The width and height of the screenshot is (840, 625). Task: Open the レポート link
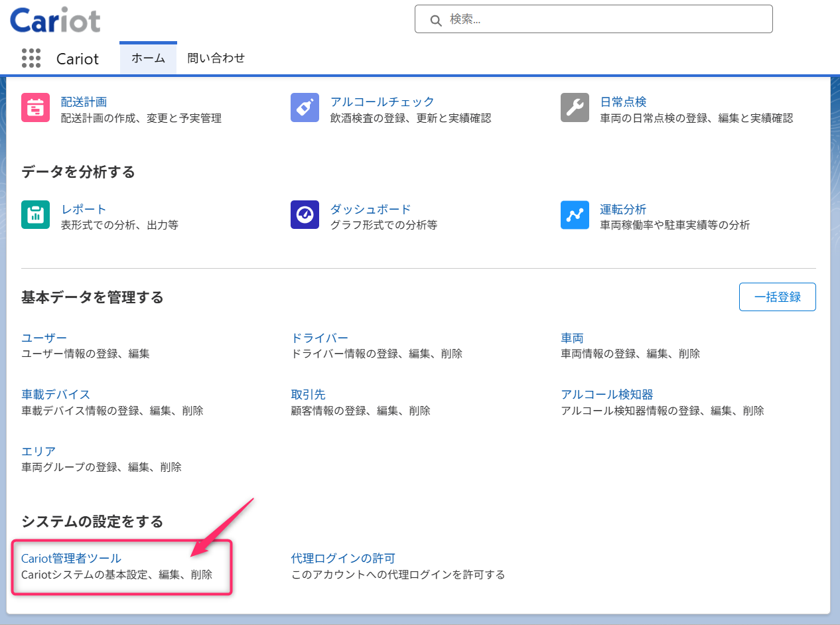click(84, 210)
